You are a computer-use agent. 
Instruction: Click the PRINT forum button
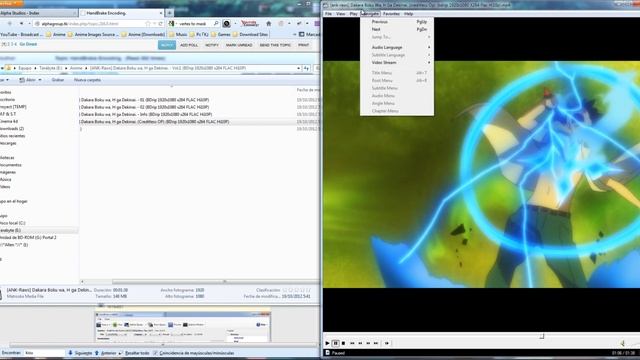tap(303, 45)
